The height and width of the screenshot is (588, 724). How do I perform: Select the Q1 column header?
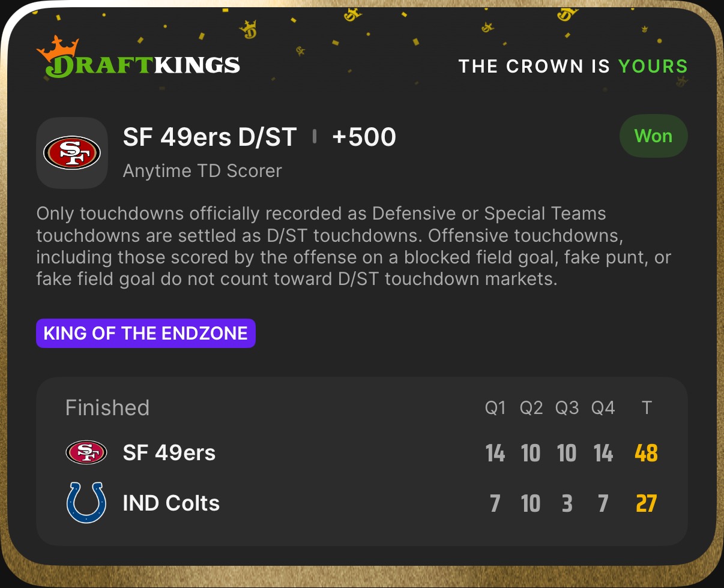click(x=495, y=409)
